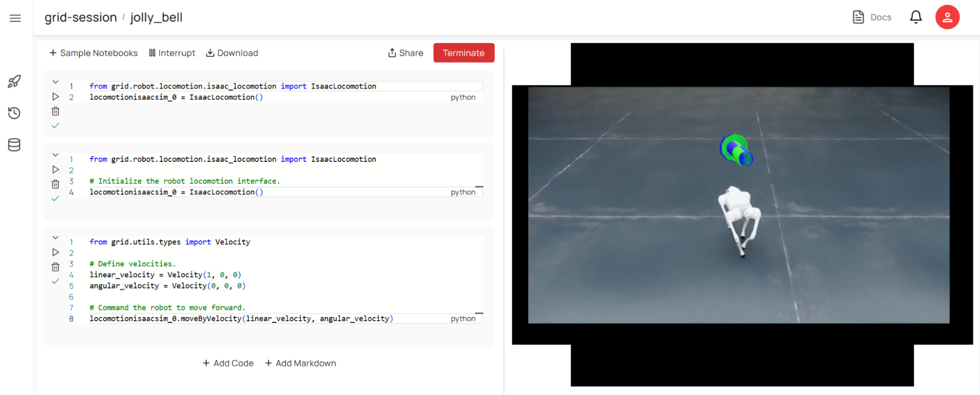Share the session
980x395 pixels.
(405, 53)
